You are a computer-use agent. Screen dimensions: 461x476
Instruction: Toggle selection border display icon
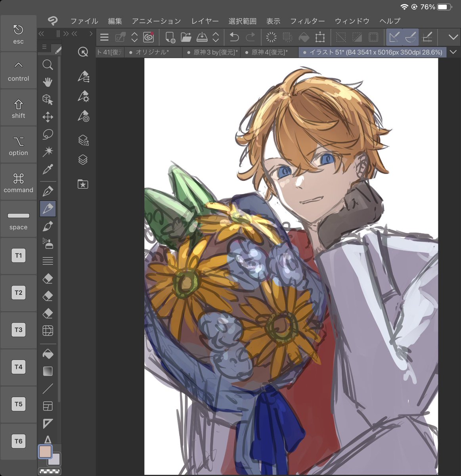click(x=373, y=38)
